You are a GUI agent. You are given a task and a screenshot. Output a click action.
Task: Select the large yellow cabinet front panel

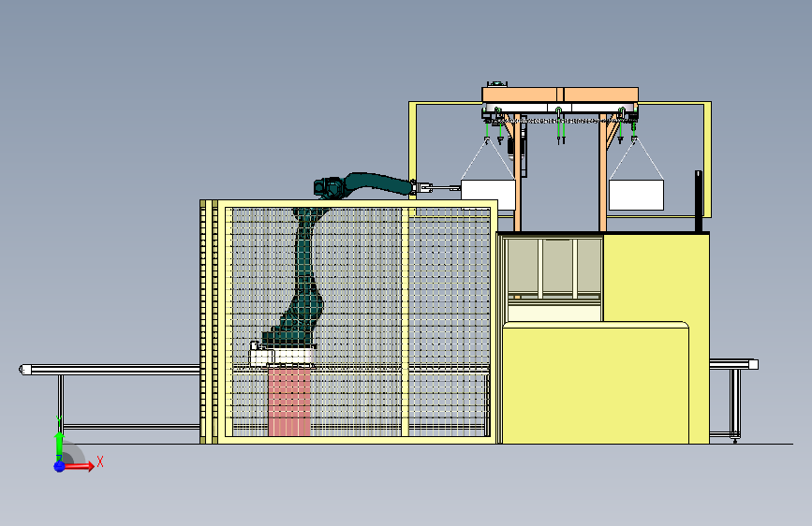pyautogui.click(x=596, y=383)
